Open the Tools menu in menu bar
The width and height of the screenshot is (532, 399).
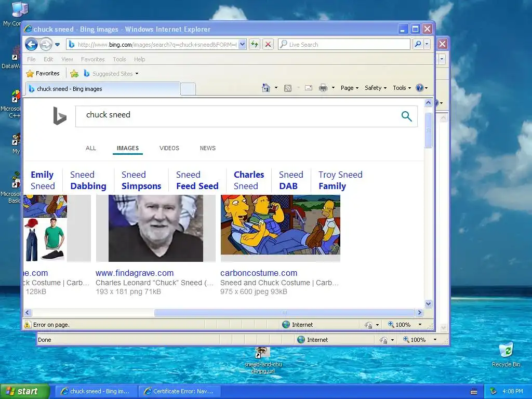[119, 59]
